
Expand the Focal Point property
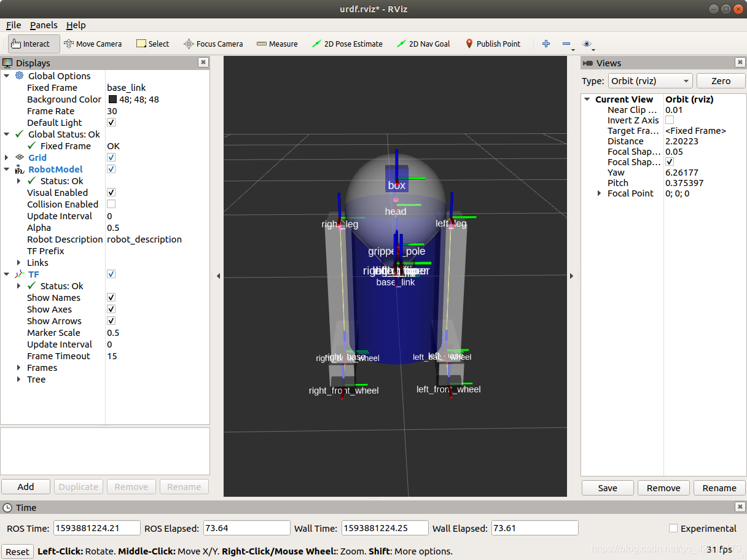pyautogui.click(x=600, y=193)
